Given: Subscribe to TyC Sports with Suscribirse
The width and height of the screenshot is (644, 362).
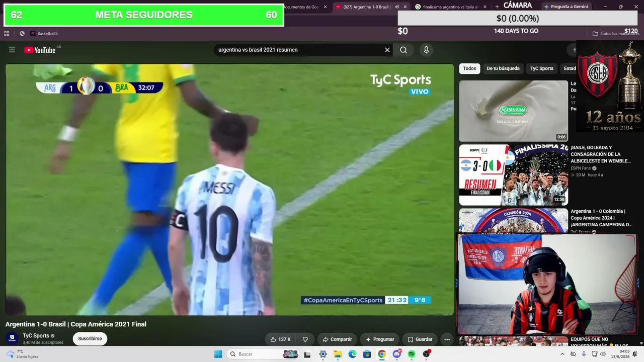Looking at the screenshot, I should click(x=90, y=339).
